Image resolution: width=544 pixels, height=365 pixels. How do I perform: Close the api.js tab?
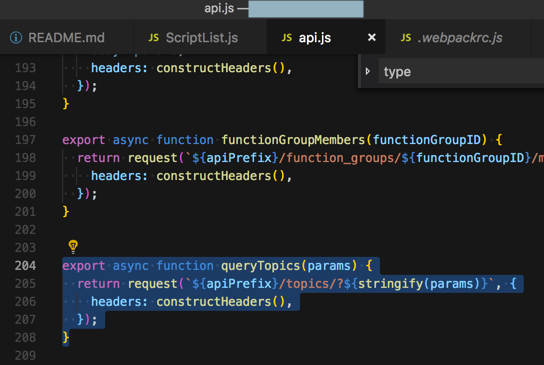[x=372, y=37]
